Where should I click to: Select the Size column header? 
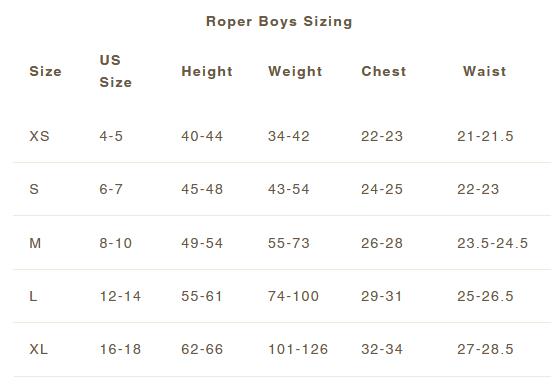[x=45, y=71]
